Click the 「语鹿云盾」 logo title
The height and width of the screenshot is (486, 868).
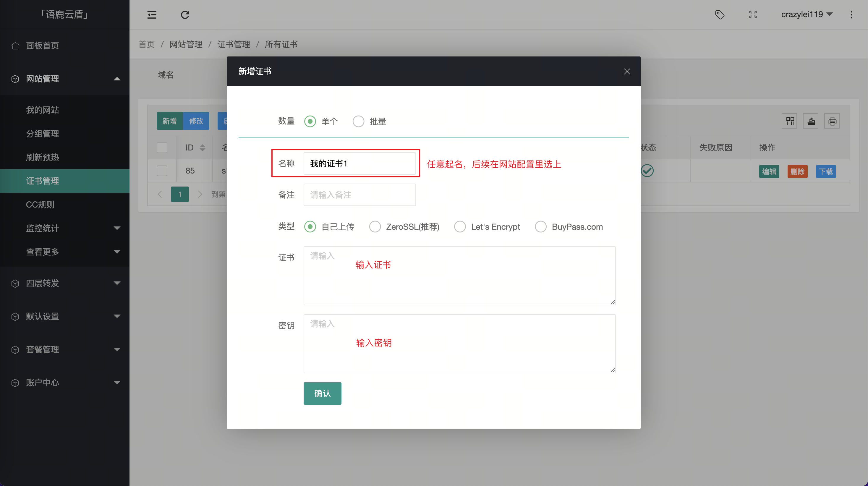64,14
